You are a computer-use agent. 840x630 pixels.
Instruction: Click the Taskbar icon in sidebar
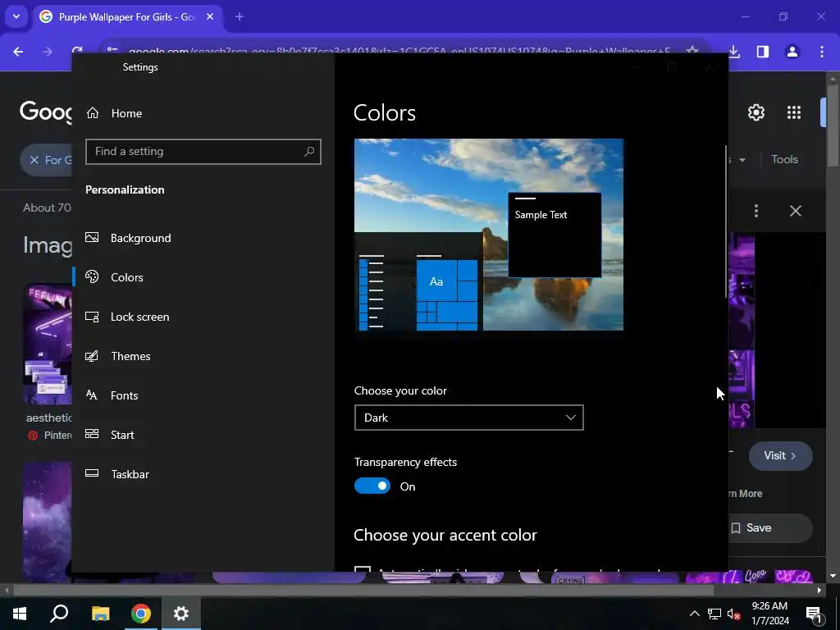(x=92, y=473)
